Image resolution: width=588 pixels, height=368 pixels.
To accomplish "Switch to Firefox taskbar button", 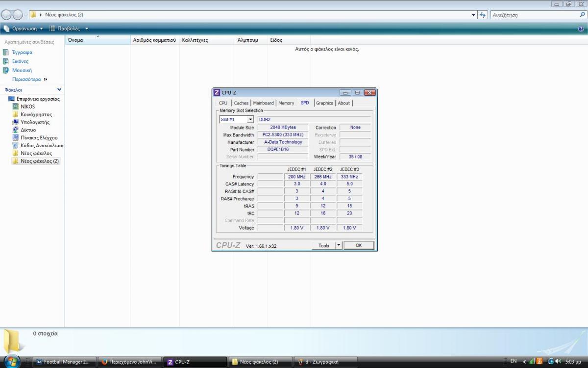I will click(x=129, y=362).
